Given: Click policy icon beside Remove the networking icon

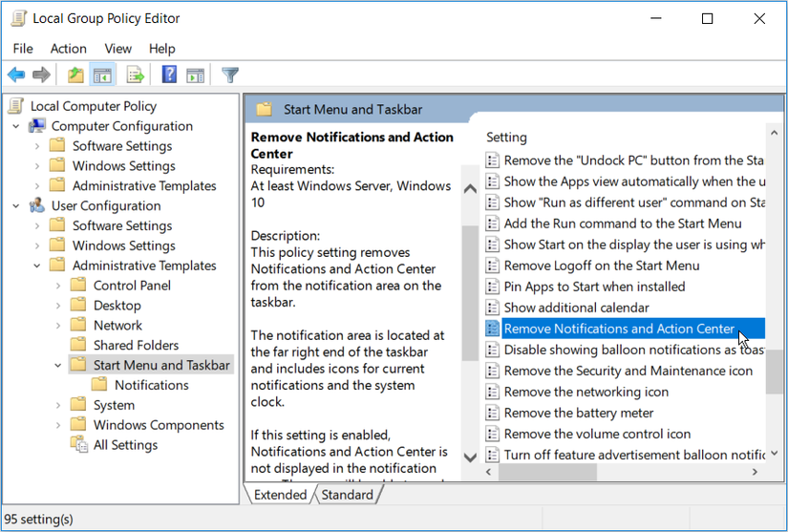Looking at the screenshot, I should tap(493, 392).
